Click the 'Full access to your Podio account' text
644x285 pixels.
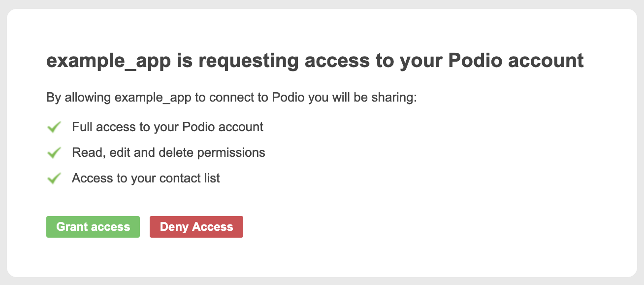(x=167, y=127)
